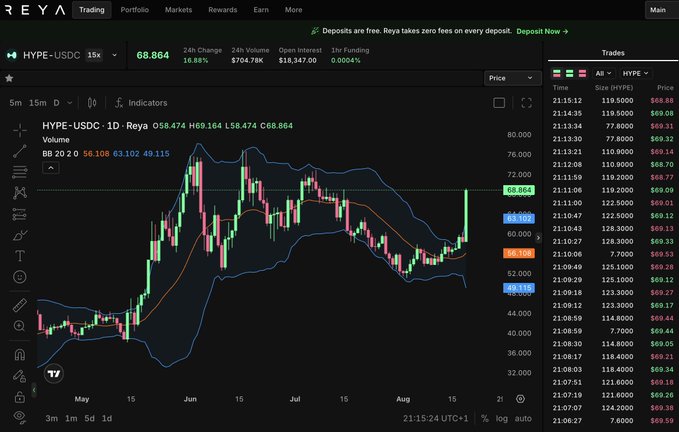Open the HYPE-USDC market selector dropdown
Viewport: 679px width, 432px height.
tap(114, 55)
